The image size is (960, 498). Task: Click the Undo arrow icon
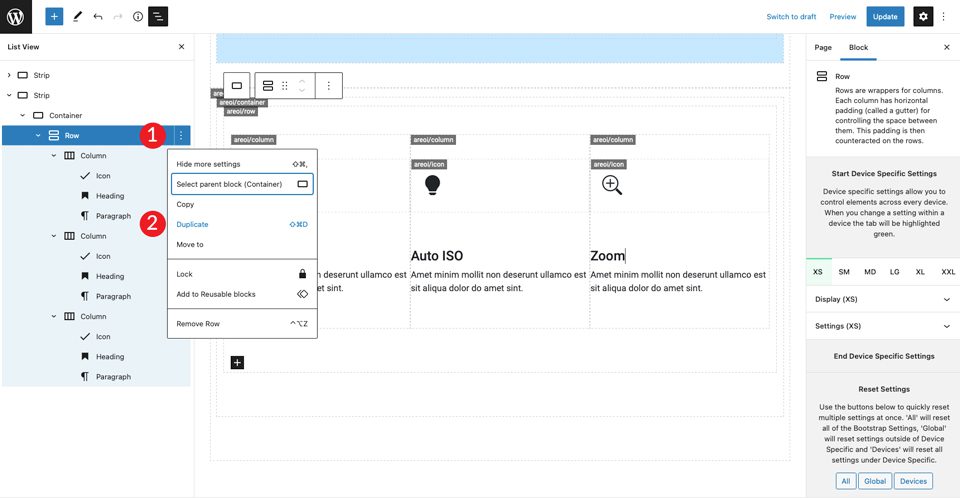pyautogui.click(x=98, y=17)
